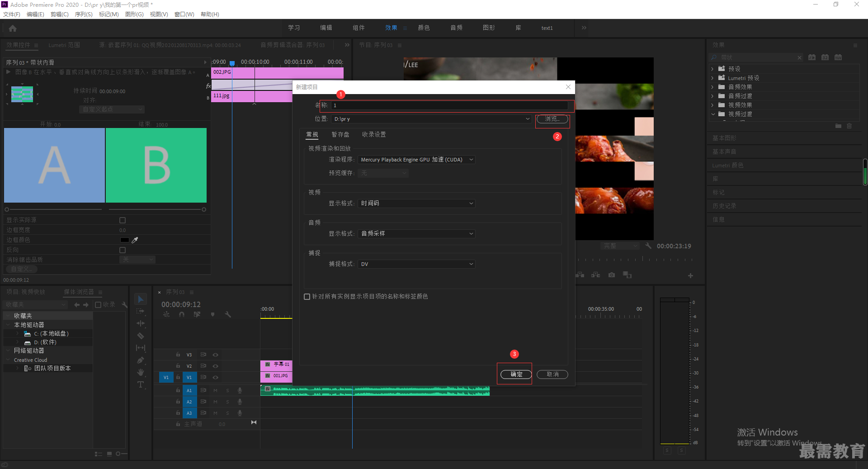Select the Selection tool in timeline toolbar

[141, 299]
